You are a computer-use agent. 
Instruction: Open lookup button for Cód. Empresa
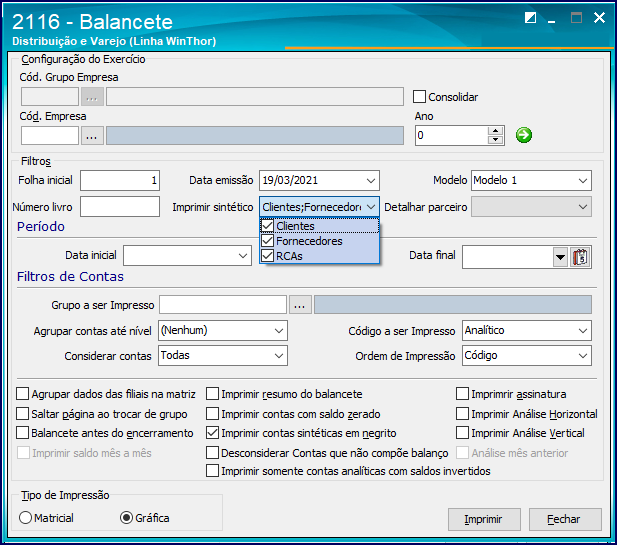tap(92, 136)
